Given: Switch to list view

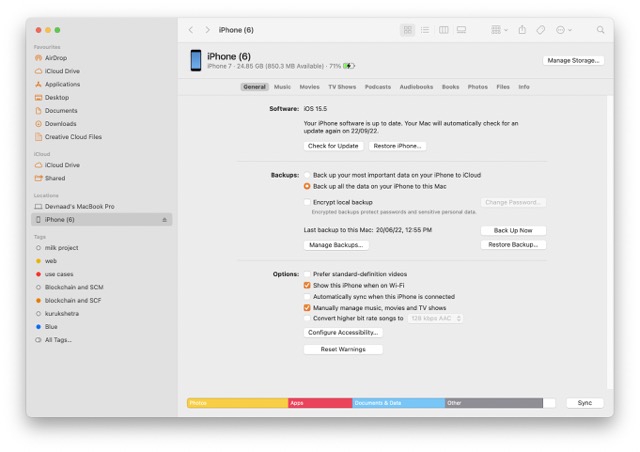Looking at the screenshot, I should [425, 30].
